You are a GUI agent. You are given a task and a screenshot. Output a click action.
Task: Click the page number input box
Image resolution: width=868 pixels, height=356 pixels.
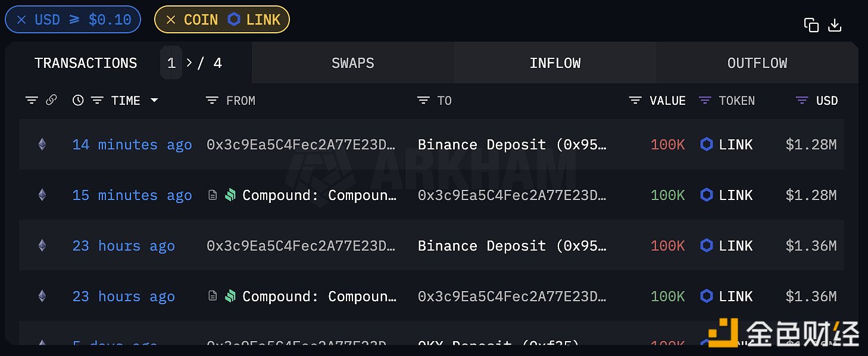click(x=171, y=63)
